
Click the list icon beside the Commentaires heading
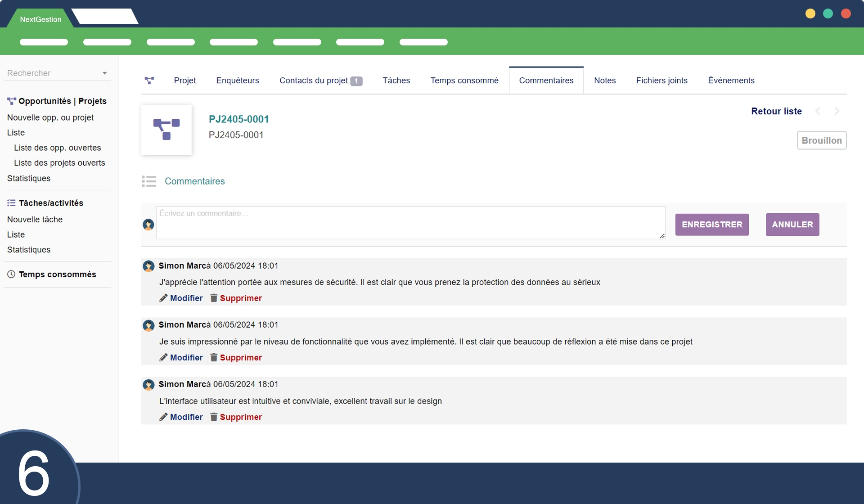click(149, 181)
